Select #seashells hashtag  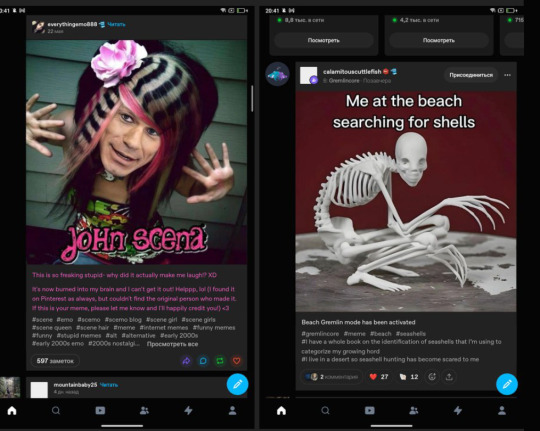411,333
